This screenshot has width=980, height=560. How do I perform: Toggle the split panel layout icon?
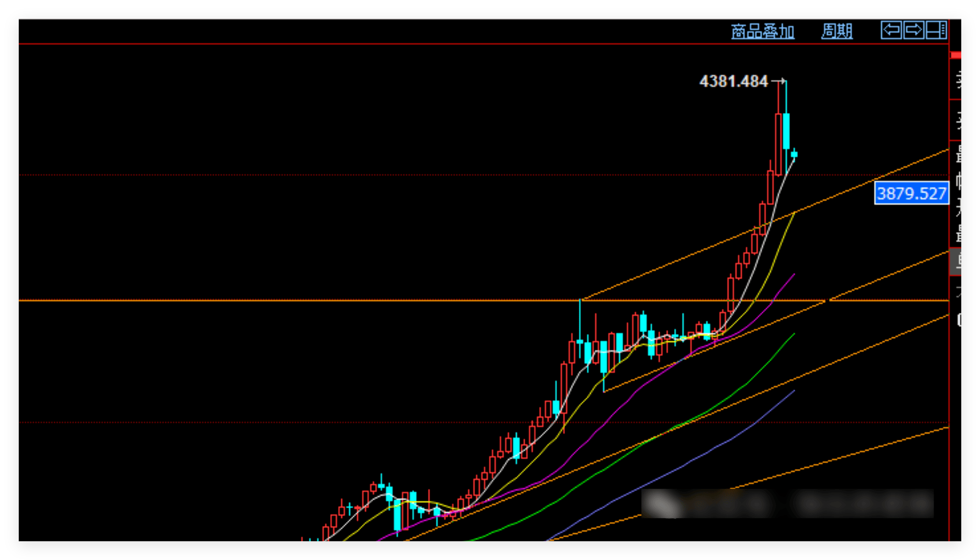[936, 30]
